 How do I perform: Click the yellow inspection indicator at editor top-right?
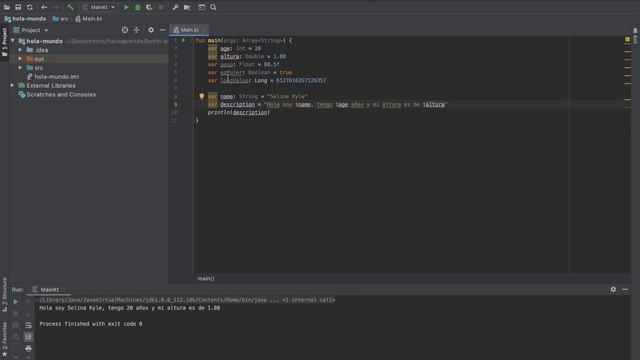tap(627, 39)
